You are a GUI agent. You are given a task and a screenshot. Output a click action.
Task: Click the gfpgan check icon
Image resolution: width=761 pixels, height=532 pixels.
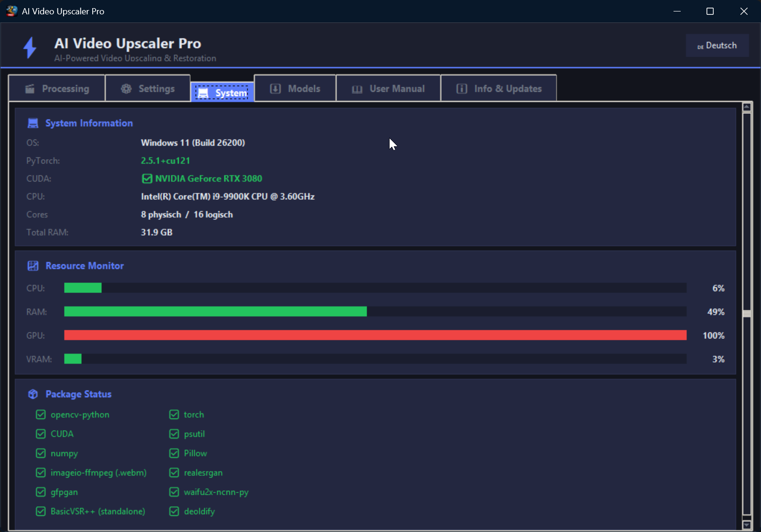(x=41, y=492)
